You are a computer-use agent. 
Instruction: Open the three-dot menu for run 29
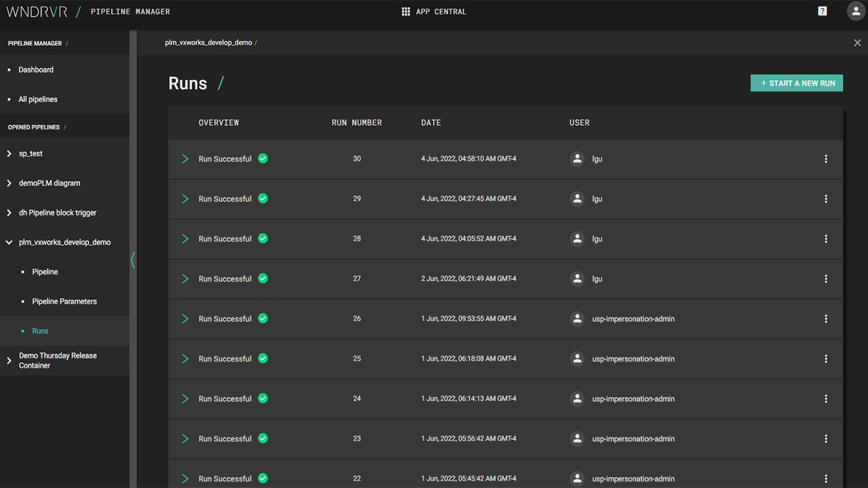click(x=826, y=199)
